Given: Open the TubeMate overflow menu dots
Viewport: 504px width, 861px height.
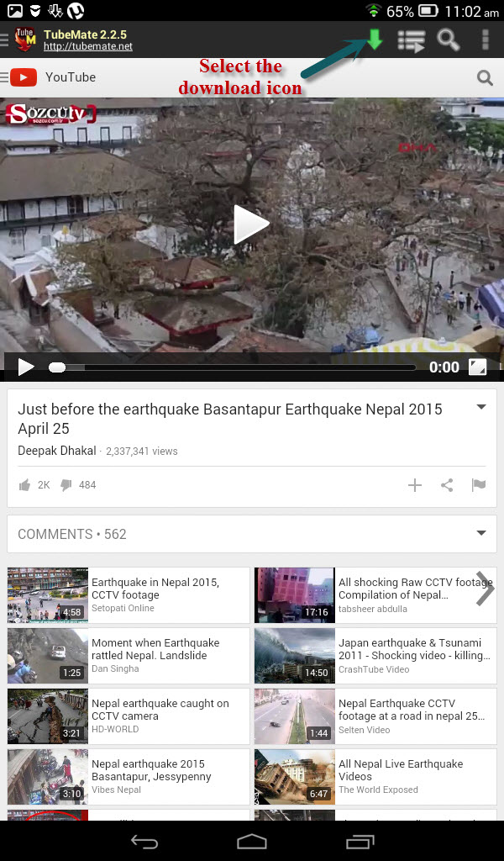Looking at the screenshot, I should pos(485,40).
